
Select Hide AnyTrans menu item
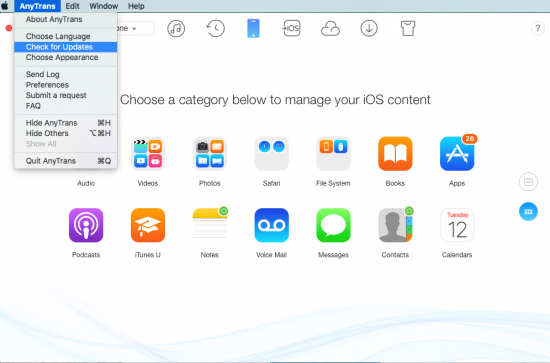[66, 123]
